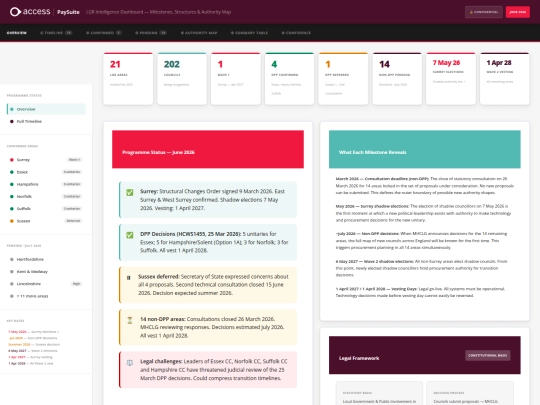Click the '7 May 2026' key date entry

point(34,332)
